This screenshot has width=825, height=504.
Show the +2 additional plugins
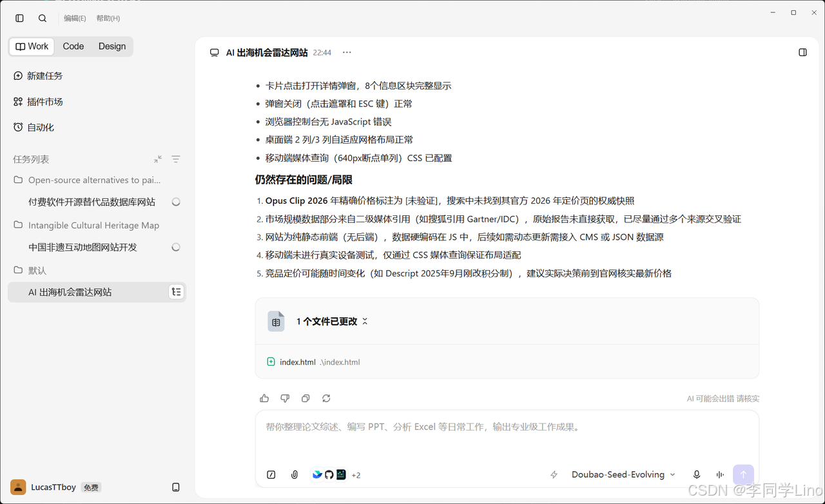tap(356, 475)
